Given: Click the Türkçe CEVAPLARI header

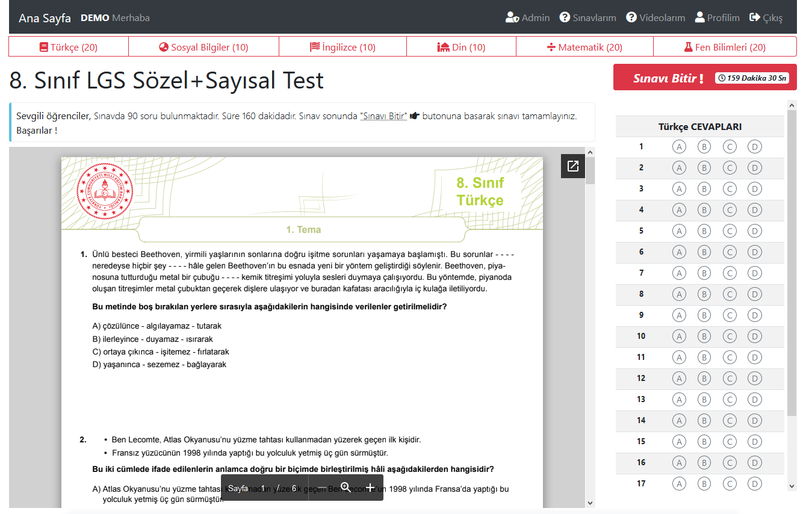Looking at the screenshot, I should 700,126.
